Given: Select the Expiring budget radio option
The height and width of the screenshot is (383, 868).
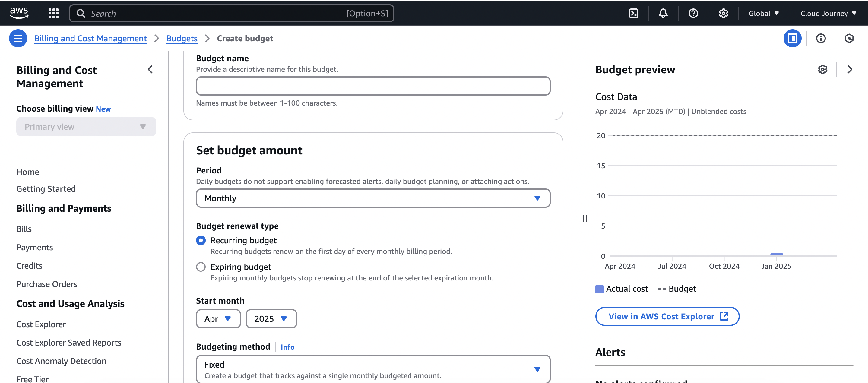Looking at the screenshot, I should (201, 267).
